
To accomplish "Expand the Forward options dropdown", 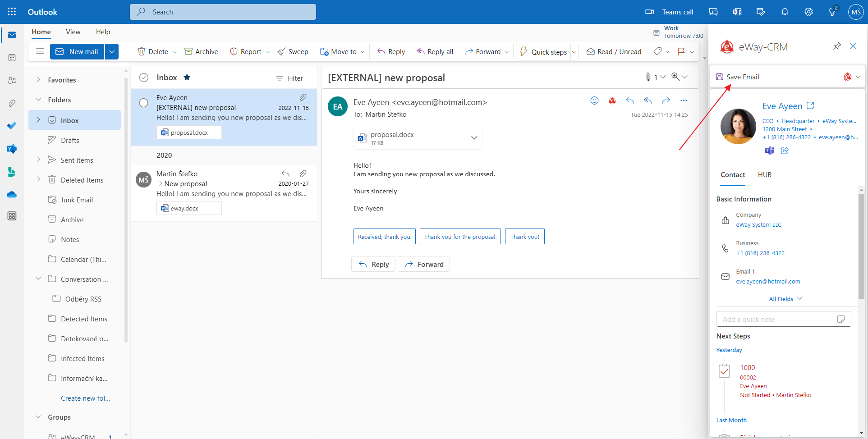I will 507,52.
